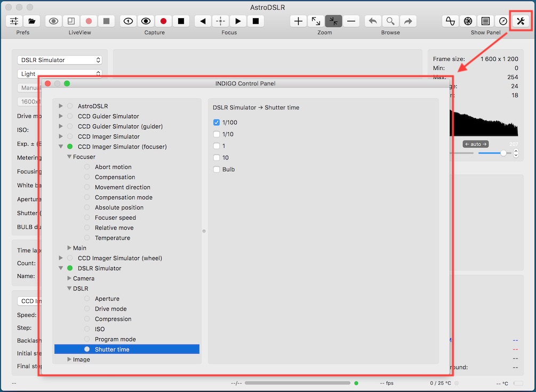Start Capture with the red record button
Viewport: 536px width, 392px height.
[163, 21]
